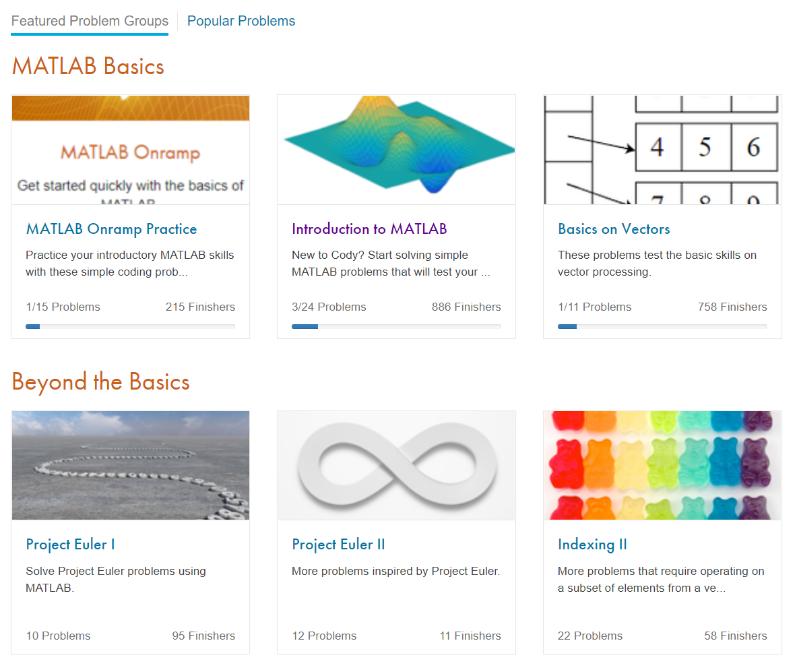Click the numbered matrix grid thumbnail
This screenshot has height=672, width=797.
tap(662, 150)
